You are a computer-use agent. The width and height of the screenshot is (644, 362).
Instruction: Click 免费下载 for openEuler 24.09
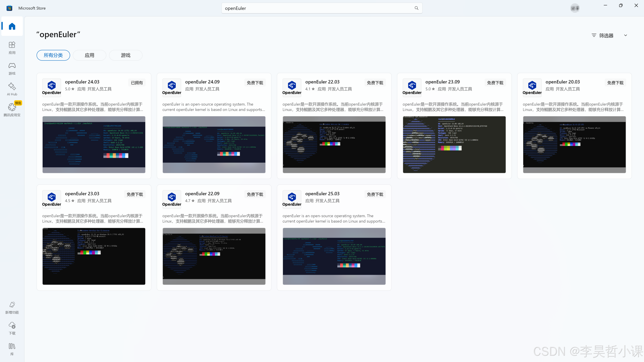click(x=255, y=83)
